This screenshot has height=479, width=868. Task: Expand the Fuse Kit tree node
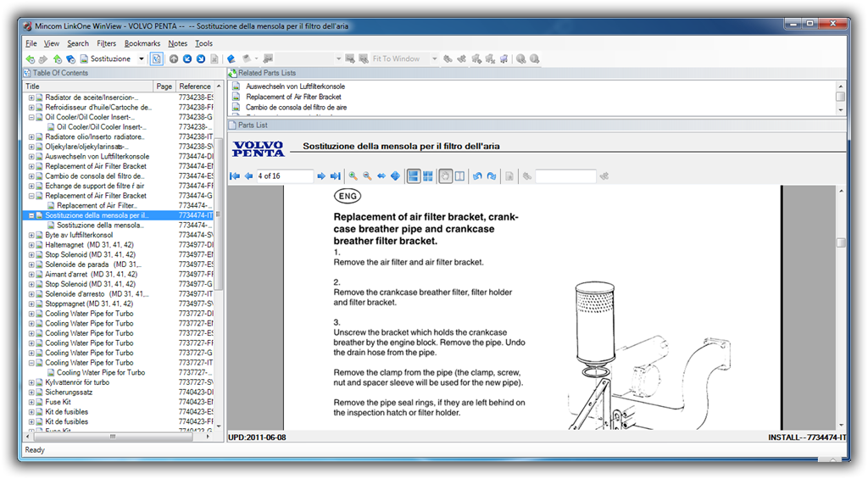pos(31,403)
